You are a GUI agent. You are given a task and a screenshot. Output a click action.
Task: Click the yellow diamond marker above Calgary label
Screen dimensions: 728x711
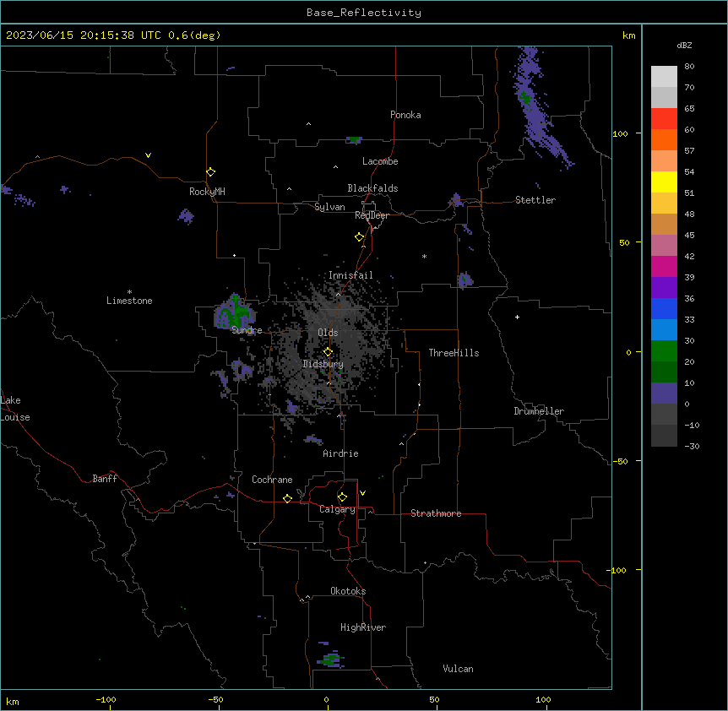(x=342, y=497)
